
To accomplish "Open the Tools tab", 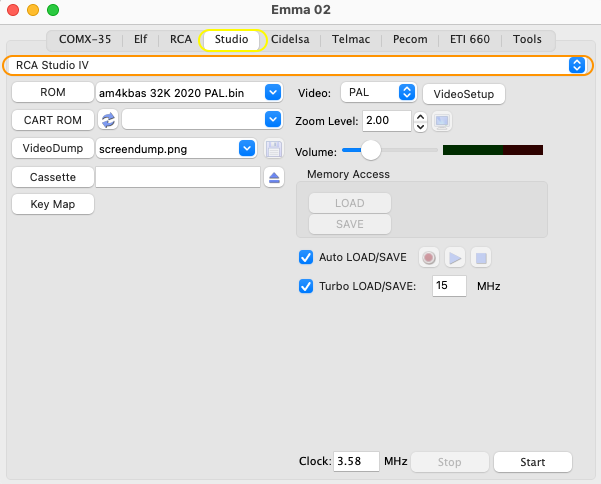I will tap(527, 39).
